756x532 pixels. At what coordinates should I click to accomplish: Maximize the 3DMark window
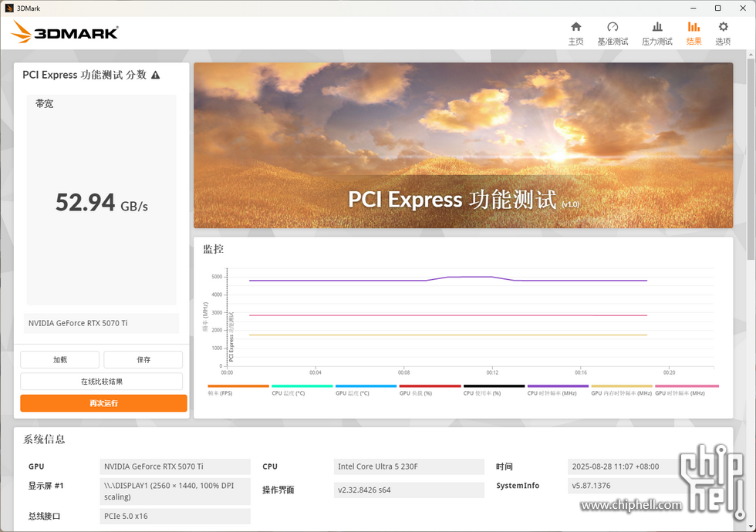tap(718, 8)
